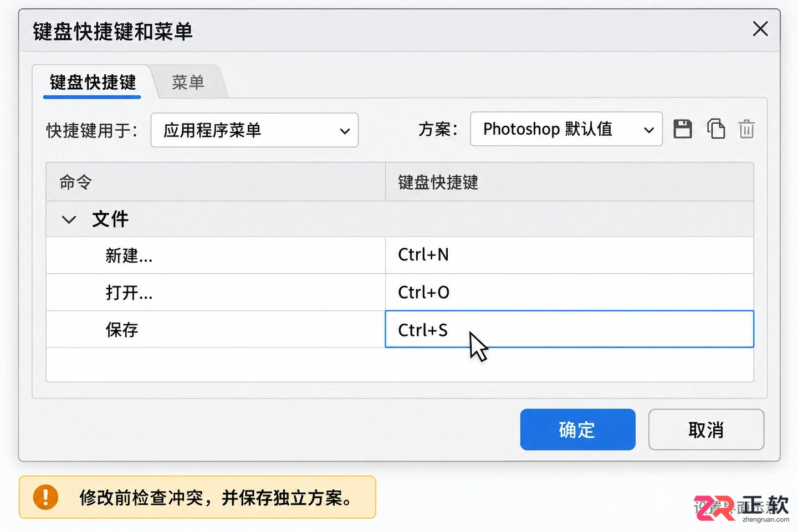
Task: Click the 键盘快捷键 column header
Action: tap(569, 182)
